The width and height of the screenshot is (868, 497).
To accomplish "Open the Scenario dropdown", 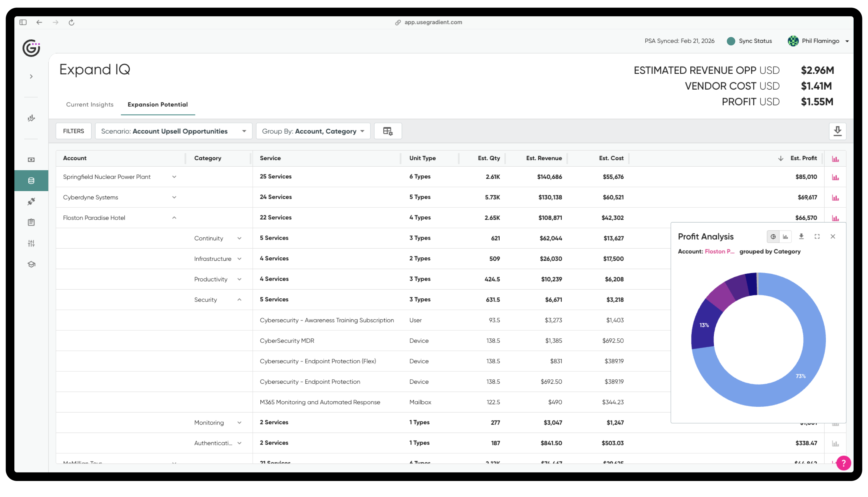I will pyautogui.click(x=173, y=131).
